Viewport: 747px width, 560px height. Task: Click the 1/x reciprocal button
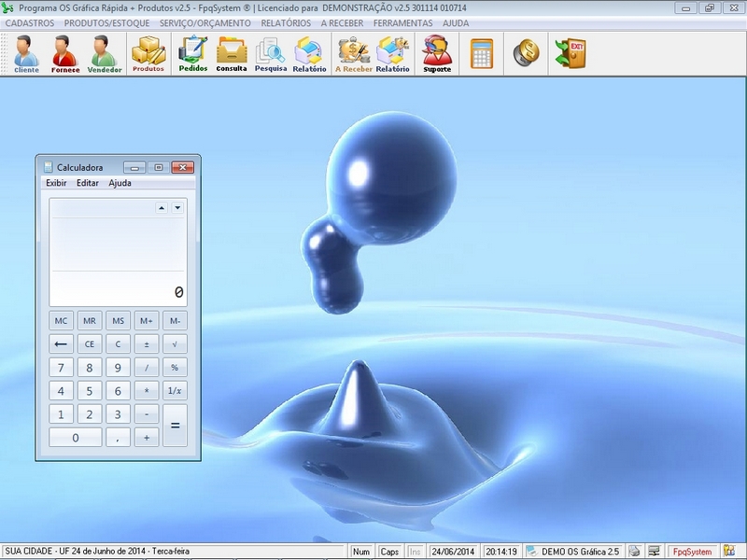[x=175, y=390]
